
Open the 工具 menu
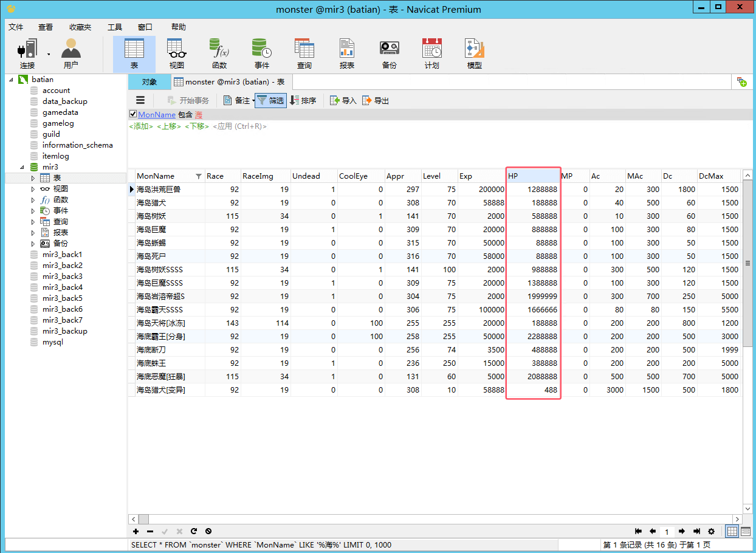(x=115, y=27)
